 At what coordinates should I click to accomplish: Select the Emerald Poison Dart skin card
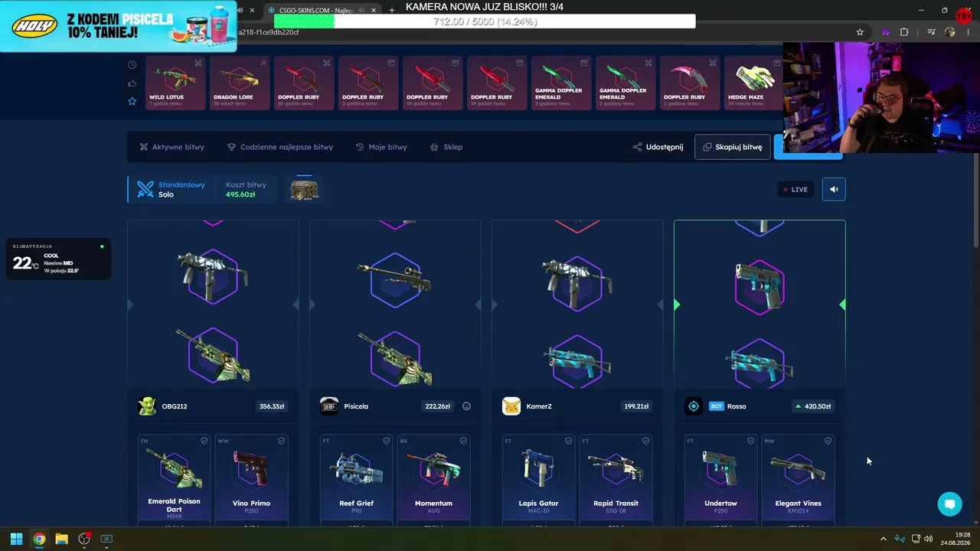174,480
